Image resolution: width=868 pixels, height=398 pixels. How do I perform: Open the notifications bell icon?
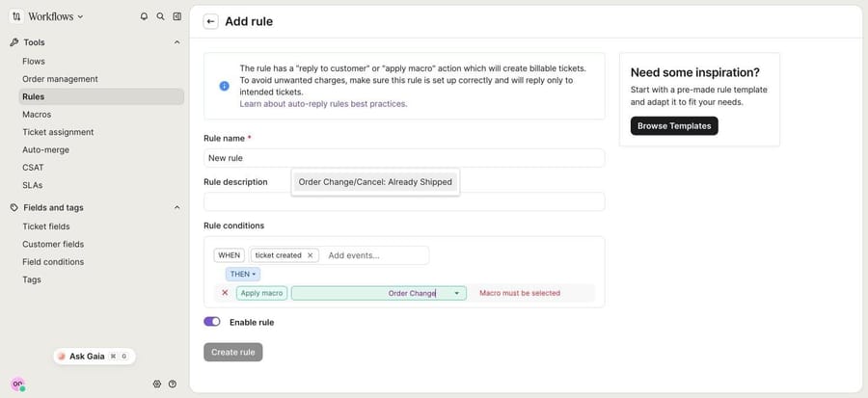click(144, 16)
